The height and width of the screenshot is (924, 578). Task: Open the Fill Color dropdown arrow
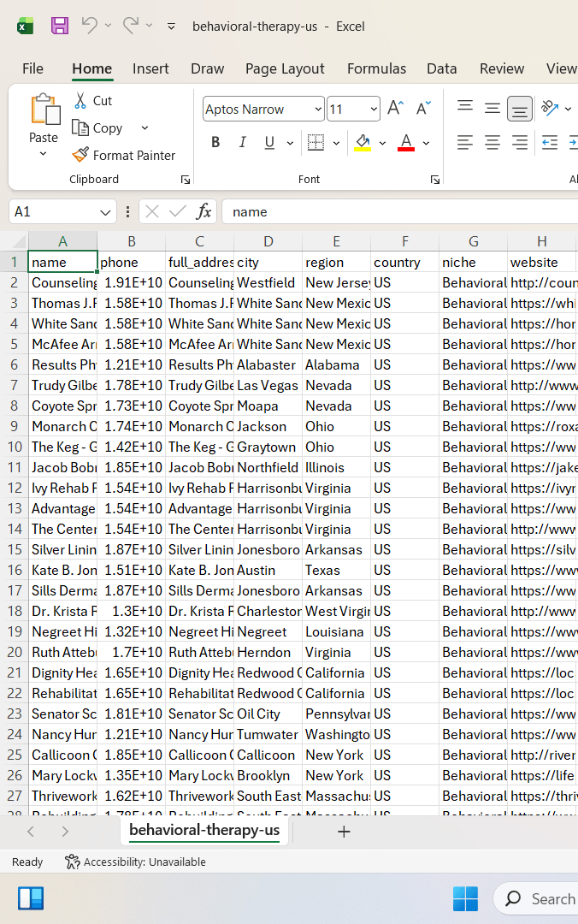(382, 143)
